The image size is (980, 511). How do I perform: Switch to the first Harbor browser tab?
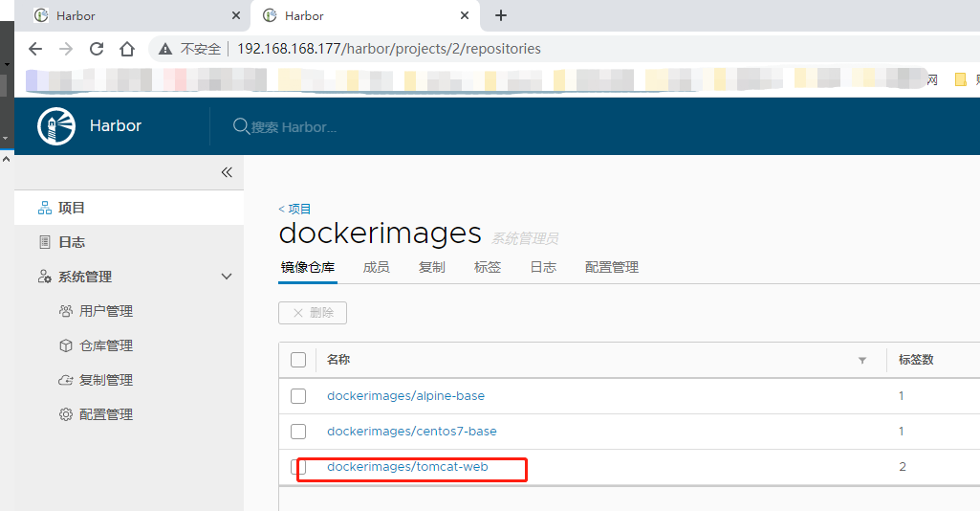coord(135,15)
